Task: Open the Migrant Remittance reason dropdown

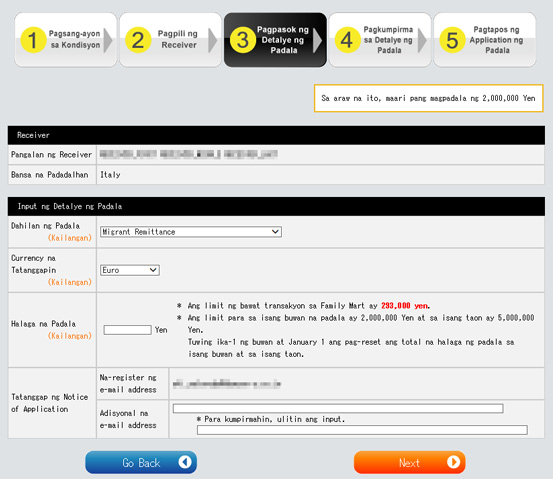Action: [x=191, y=232]
